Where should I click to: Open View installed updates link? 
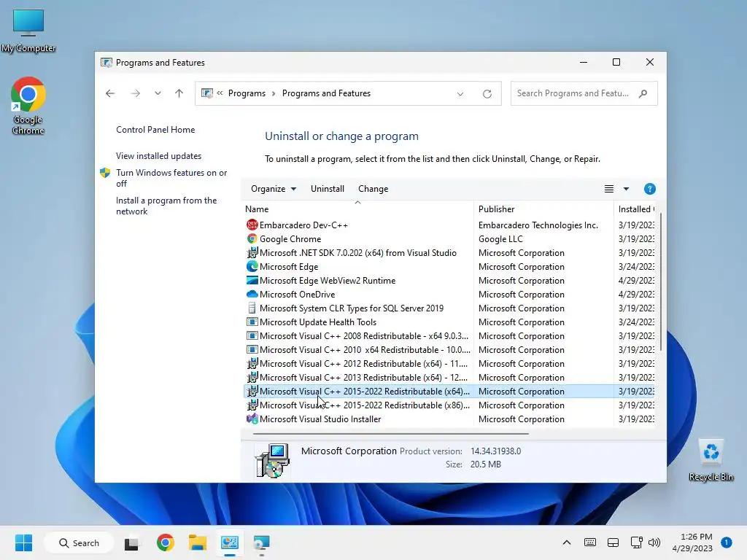[158, 156]
